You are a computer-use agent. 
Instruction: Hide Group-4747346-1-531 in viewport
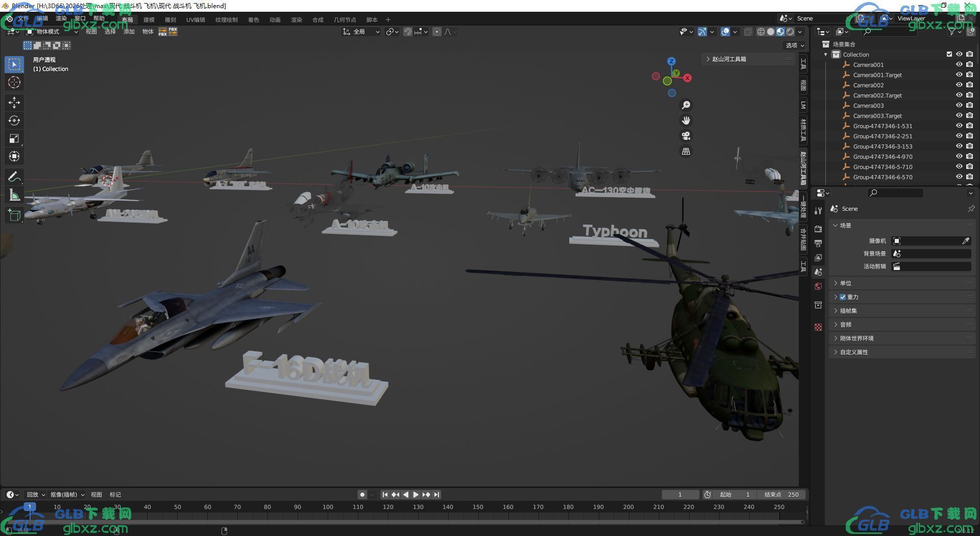click(959, 126)
